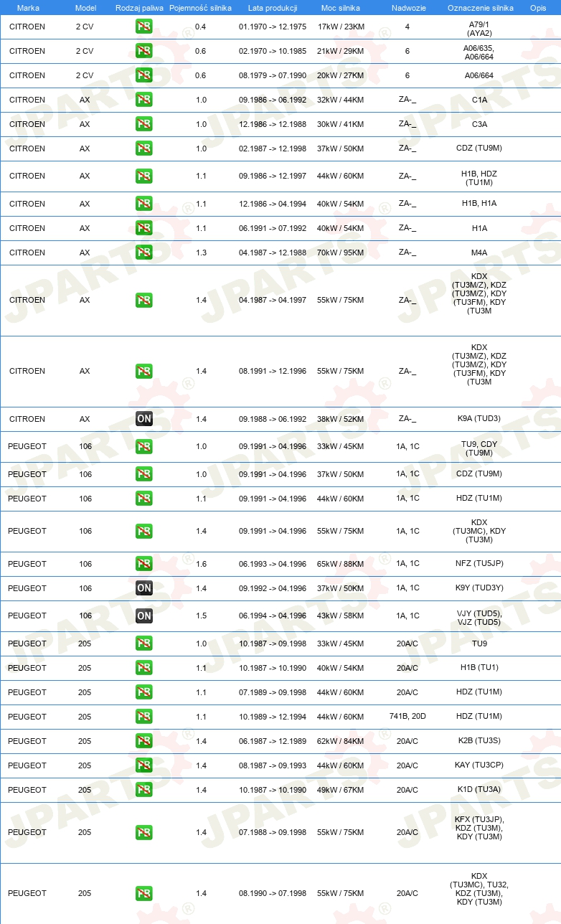
Task: Select the date range 02.1987 -> 12.1998
Action: (x=273, y=148)
